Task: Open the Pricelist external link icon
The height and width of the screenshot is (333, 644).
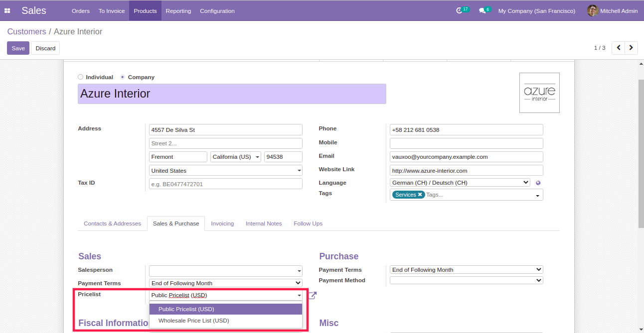Action: [x=313, y=295]
